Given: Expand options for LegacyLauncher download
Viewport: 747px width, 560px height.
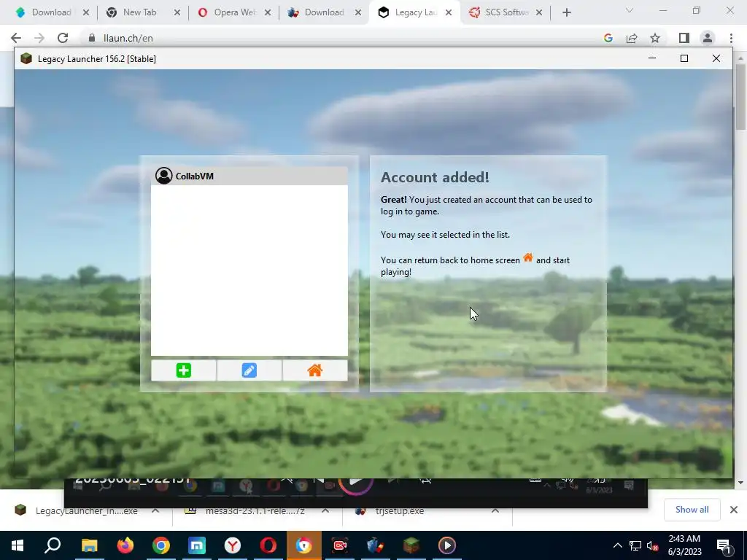Looking at the screenshot, I should pos(155,510).
